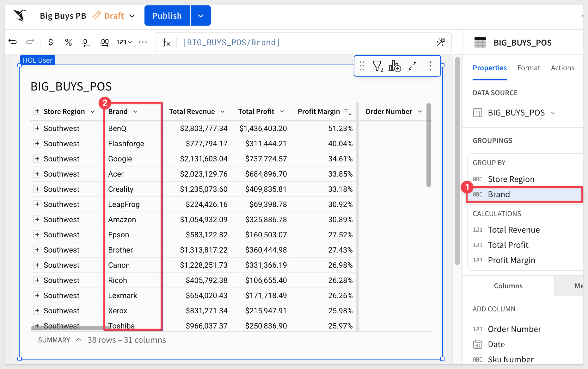The height and width of the screenshot is (369, 588).
Task: Open the filter icon showing 2 filters
Action: pos(378,66)
